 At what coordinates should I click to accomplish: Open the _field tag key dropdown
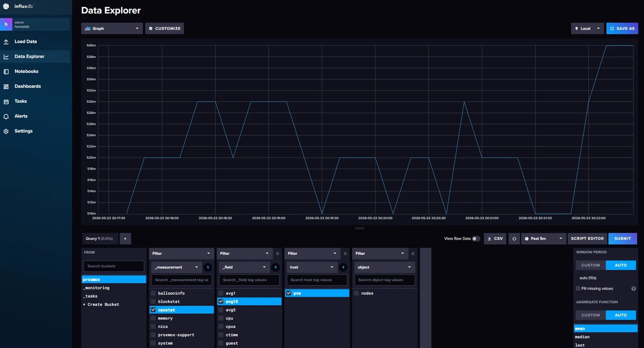(x=244, y=267)
